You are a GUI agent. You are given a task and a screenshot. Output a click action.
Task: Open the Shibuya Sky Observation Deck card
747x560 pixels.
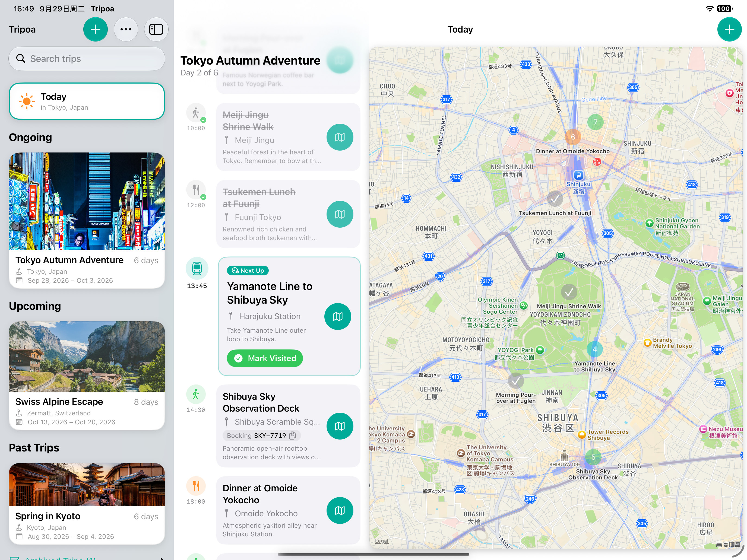coord(288,426)
